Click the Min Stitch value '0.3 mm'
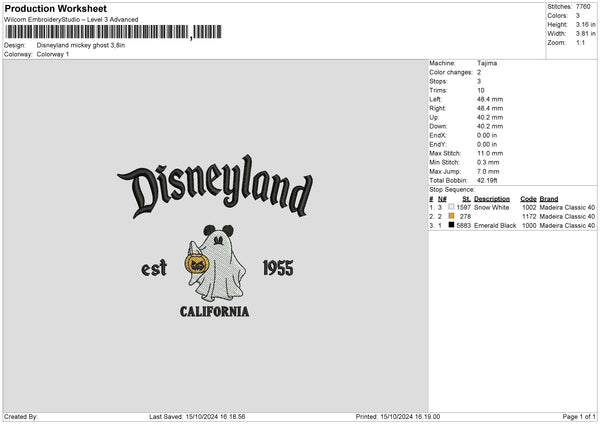Screen dimensions: 600x424 pos(488,162)
